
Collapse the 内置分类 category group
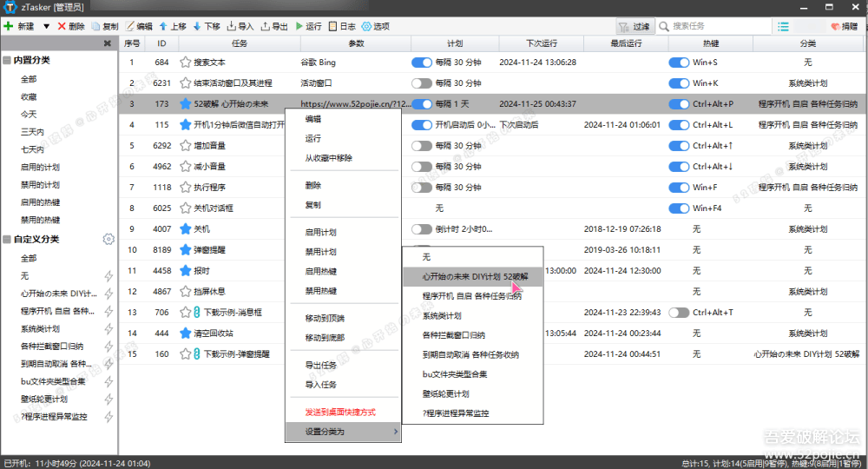coord(7,60)
